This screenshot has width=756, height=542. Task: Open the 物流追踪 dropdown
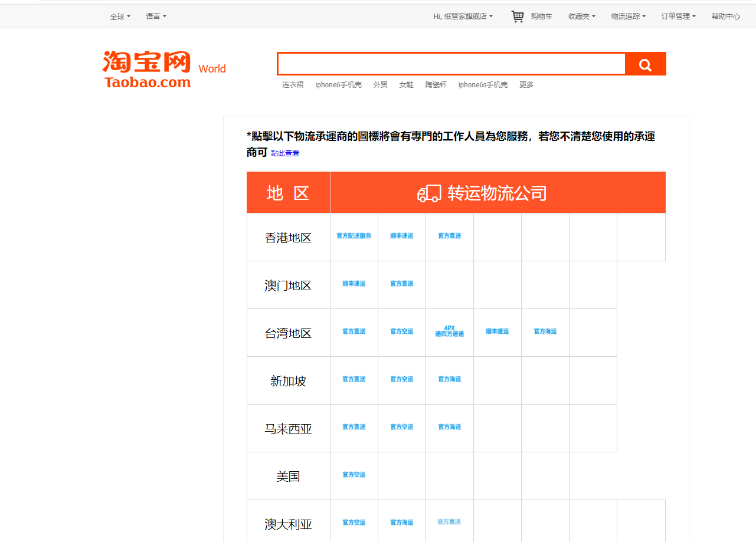pos(628,17)
